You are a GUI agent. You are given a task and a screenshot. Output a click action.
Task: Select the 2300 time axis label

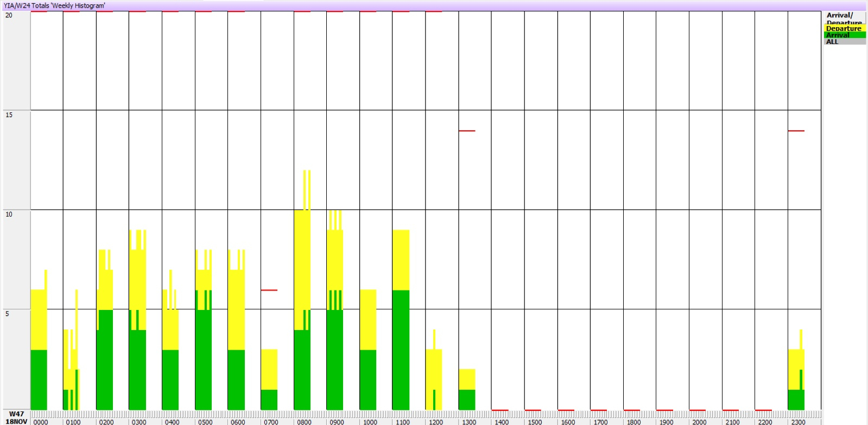[798, 422]
